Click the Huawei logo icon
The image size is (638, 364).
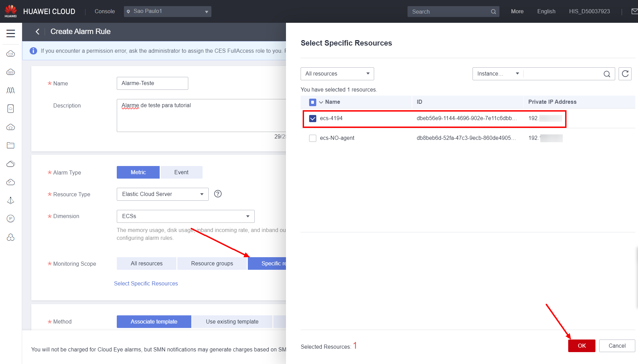pos(11,11)
